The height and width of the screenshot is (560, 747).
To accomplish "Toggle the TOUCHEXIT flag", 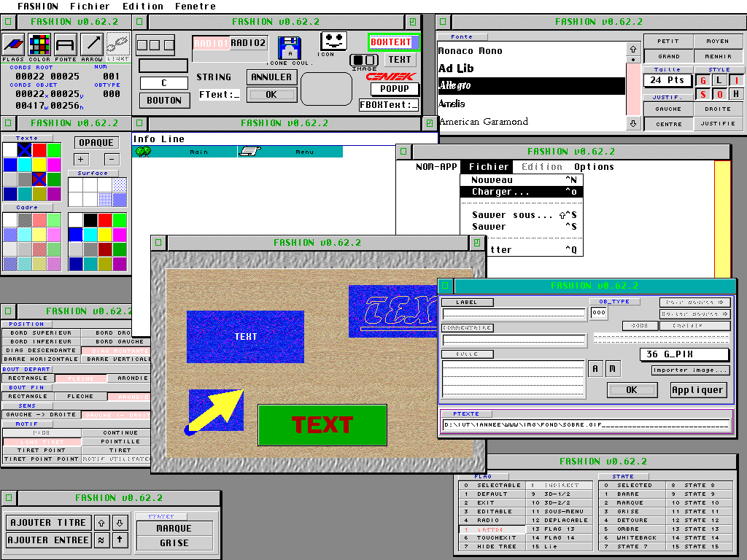I will pos(492,537).
